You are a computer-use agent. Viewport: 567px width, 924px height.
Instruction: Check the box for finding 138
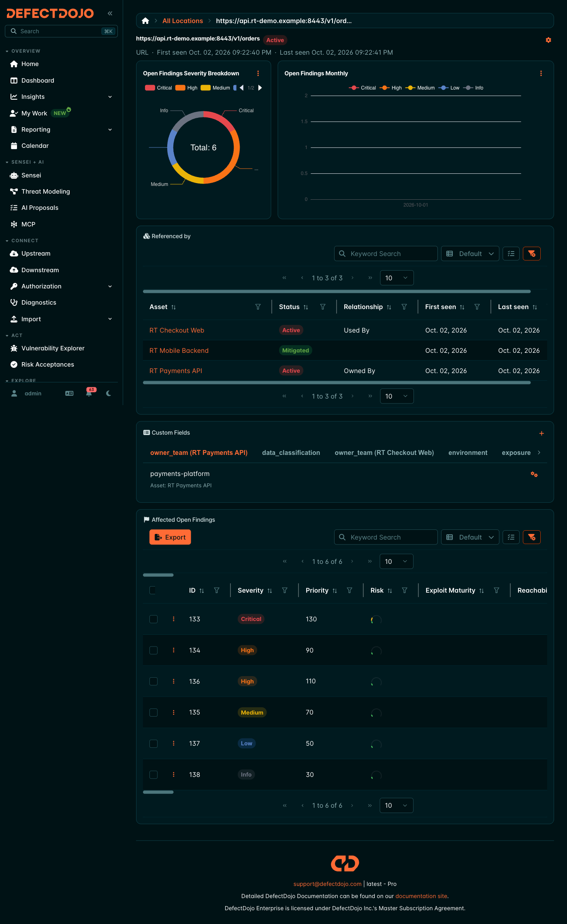point(153,775)
